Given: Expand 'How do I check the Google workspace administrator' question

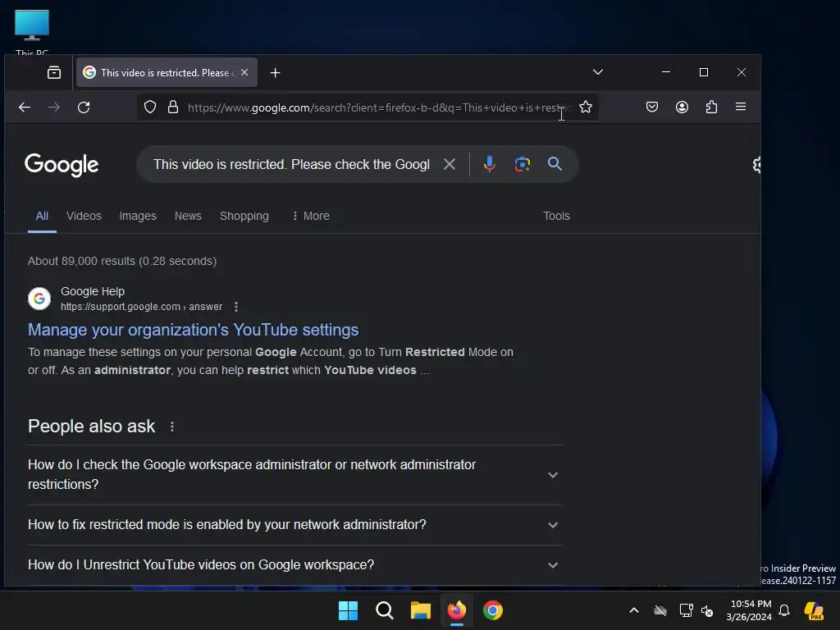Looking at the screenshot, I should (294, 475).
